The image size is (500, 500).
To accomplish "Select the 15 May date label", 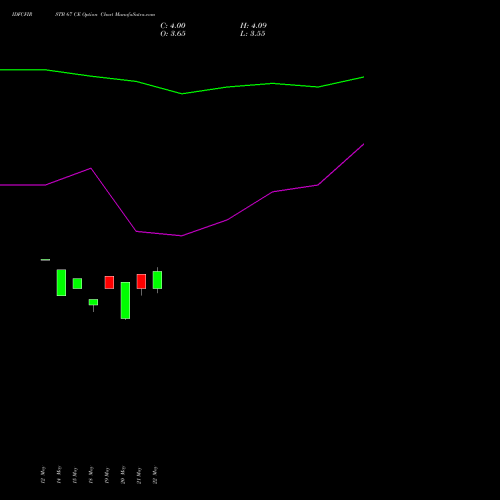I will (75, 475).
